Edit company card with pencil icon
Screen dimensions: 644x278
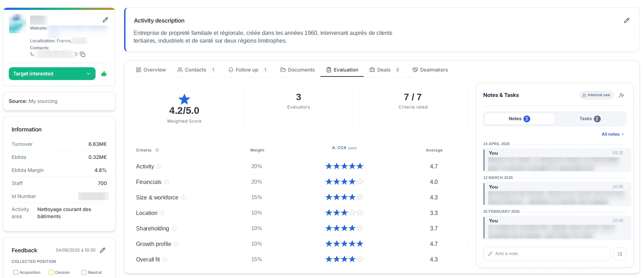[x=105, y=20]
